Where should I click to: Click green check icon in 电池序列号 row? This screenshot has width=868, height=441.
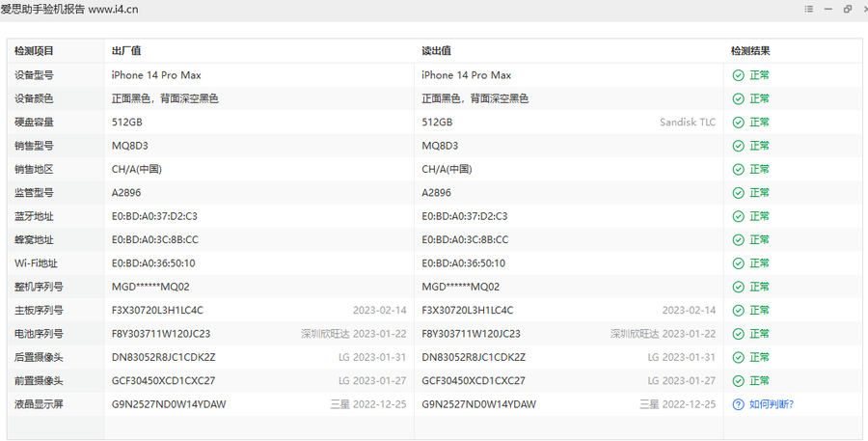tap(738, 334)
